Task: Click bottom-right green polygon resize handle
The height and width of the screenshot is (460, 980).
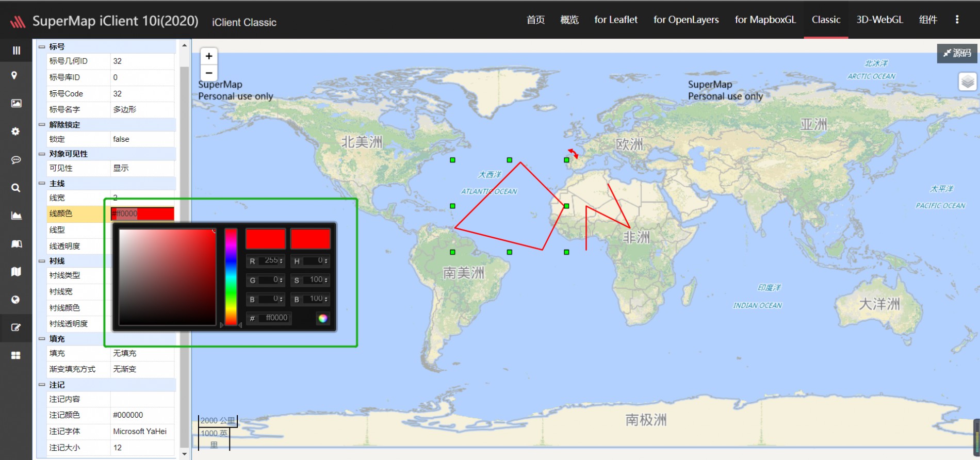Action: [566, 252]
